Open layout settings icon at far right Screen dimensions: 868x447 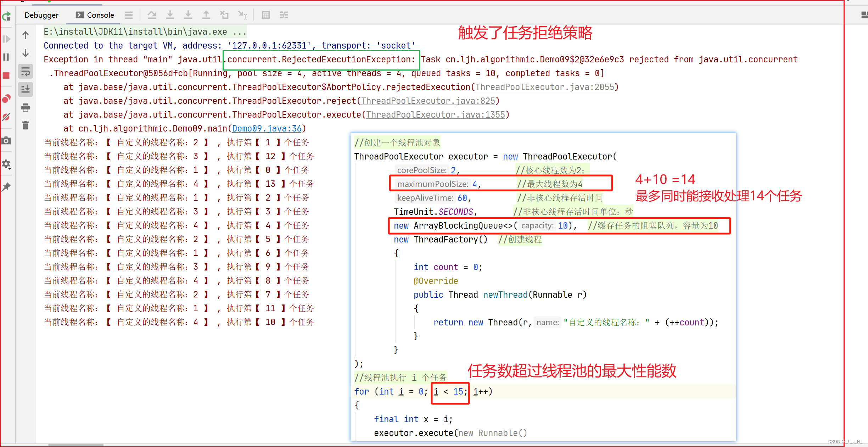pos(864,15)
